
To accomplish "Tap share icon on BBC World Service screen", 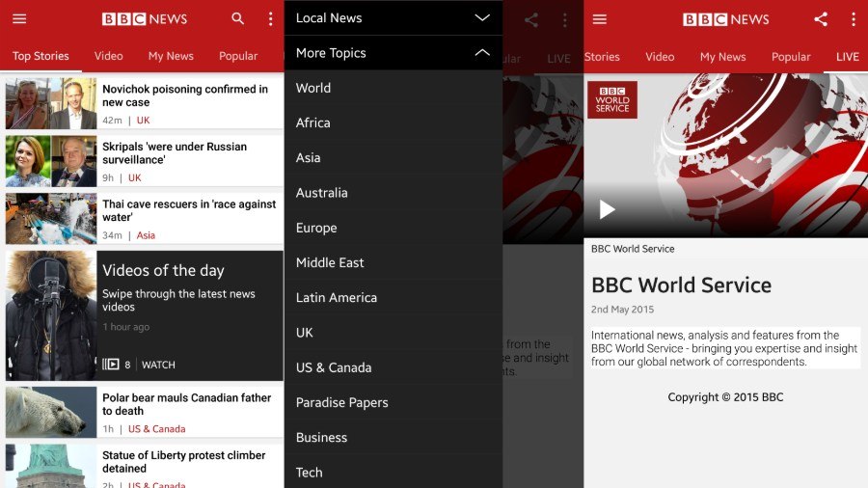I will point(821,19).
